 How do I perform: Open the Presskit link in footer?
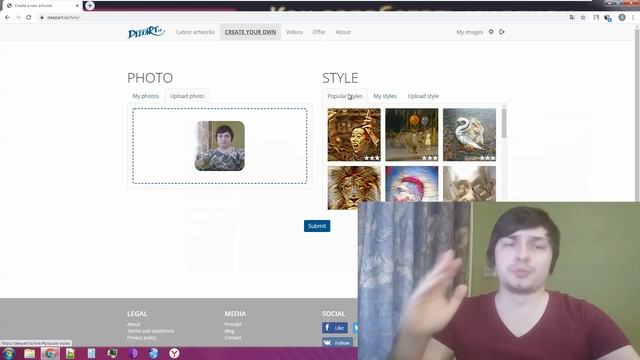[233, 324]
